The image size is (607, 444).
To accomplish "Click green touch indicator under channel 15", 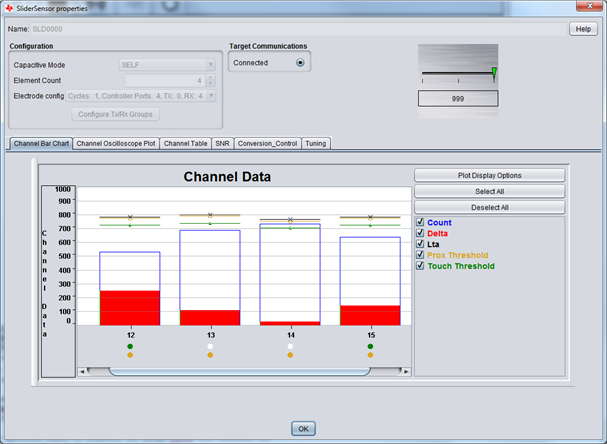I will coord(370,346).
